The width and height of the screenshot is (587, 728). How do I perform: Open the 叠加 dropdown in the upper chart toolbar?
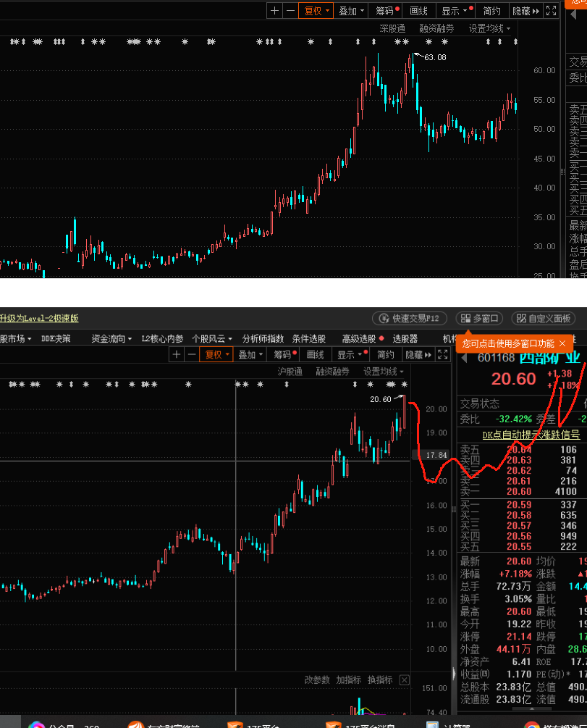(x=351, y=11)
